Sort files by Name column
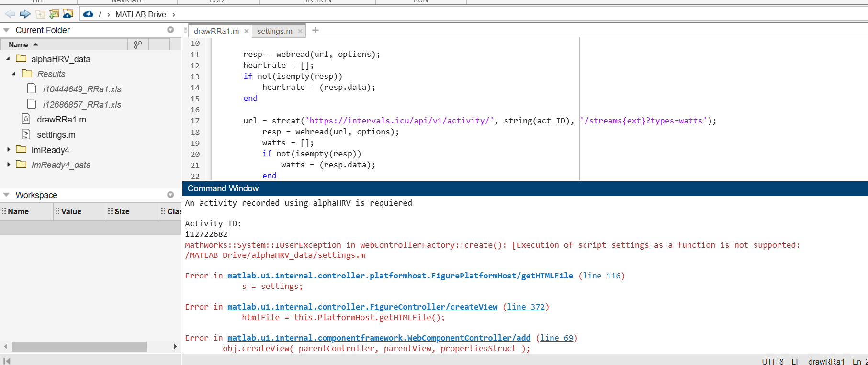868x365 pixels. point(64,44)
